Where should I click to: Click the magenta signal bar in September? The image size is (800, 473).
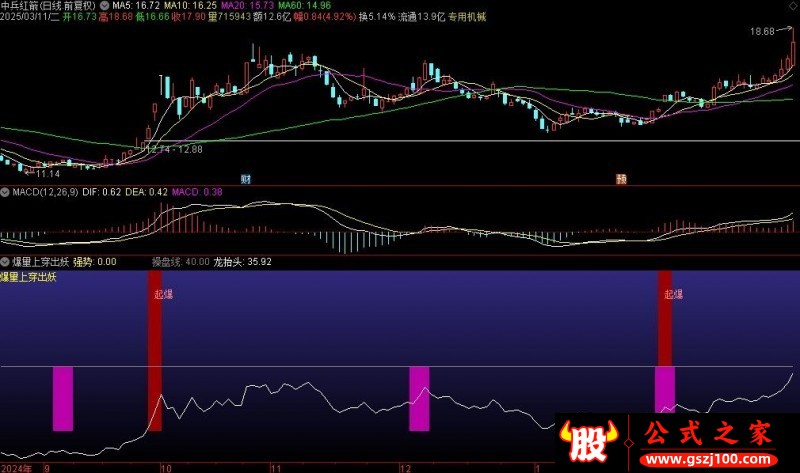(63, 399)
